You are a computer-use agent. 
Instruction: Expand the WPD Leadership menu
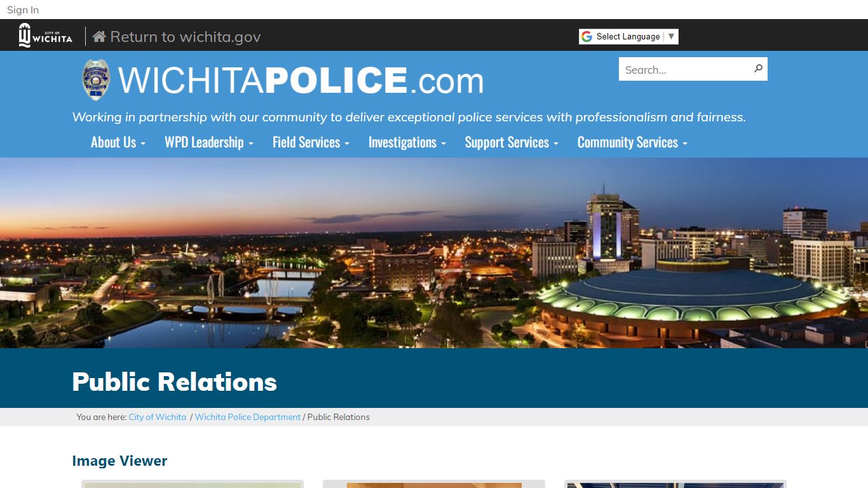click(209, 142)
